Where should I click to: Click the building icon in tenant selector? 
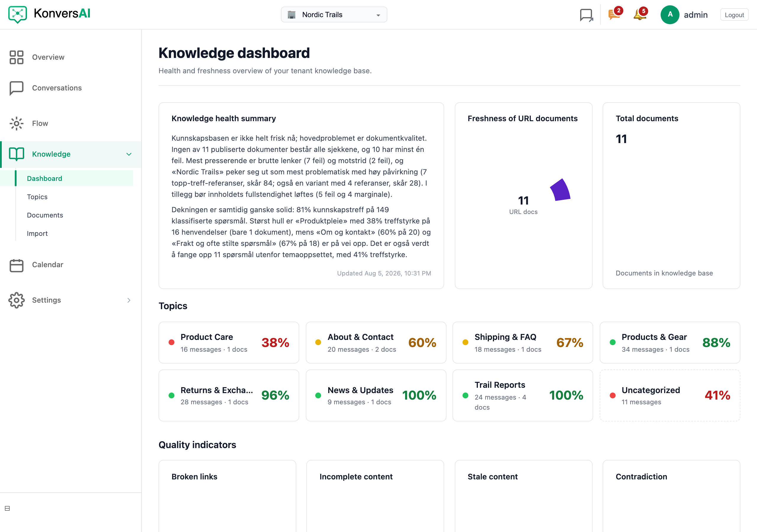point(292,14)
